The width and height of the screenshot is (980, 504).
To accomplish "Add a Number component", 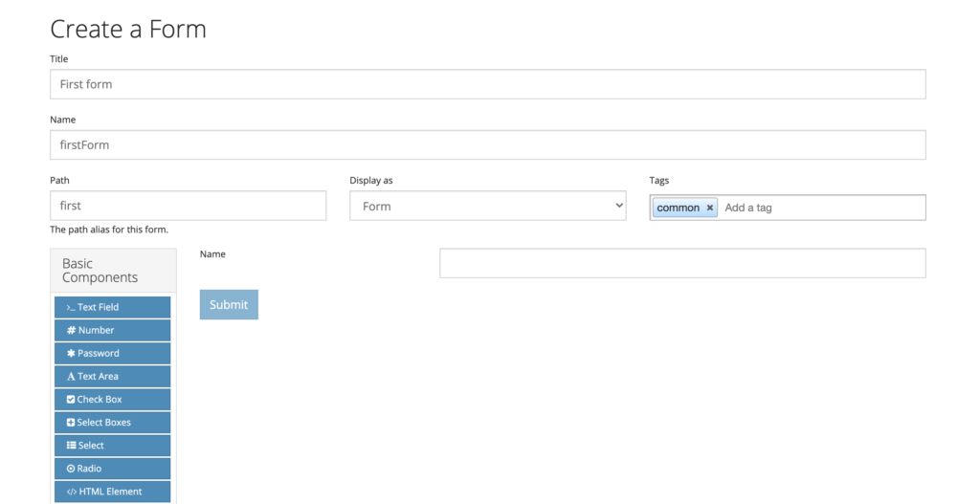I will (x=113, y=330).
